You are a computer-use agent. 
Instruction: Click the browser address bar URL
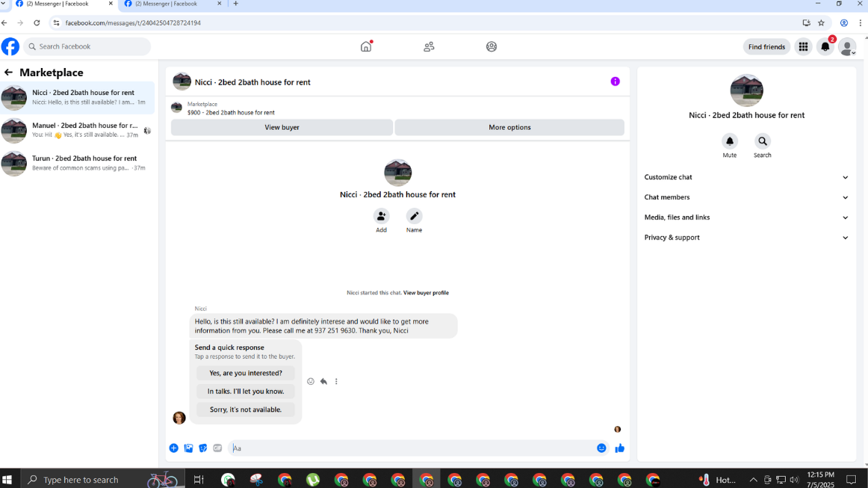click(133, 22)
